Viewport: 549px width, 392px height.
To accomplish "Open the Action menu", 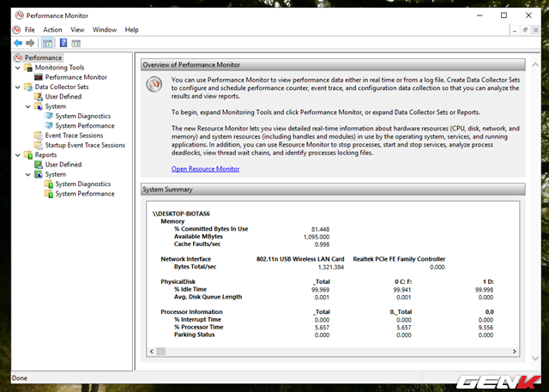I will click(52, 30).
